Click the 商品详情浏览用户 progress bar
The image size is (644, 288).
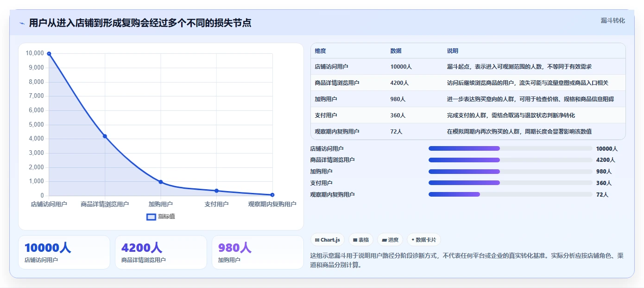click(511, 160)
